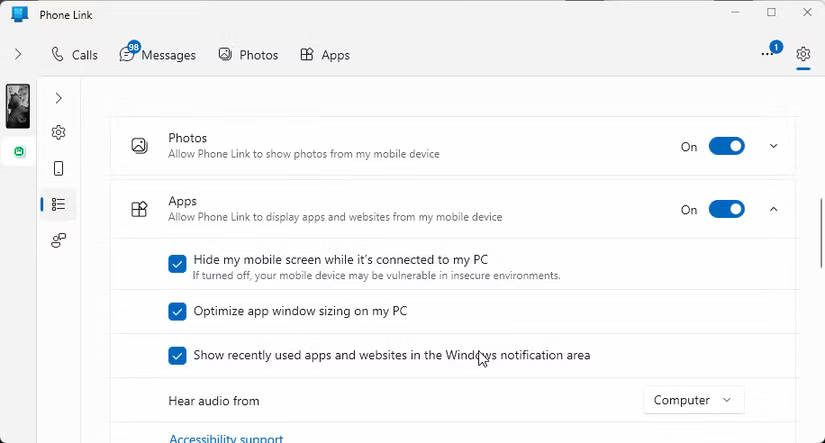Click the Apps section heading text
This screenshot has height=443, width=825.
tap(183, 201)
